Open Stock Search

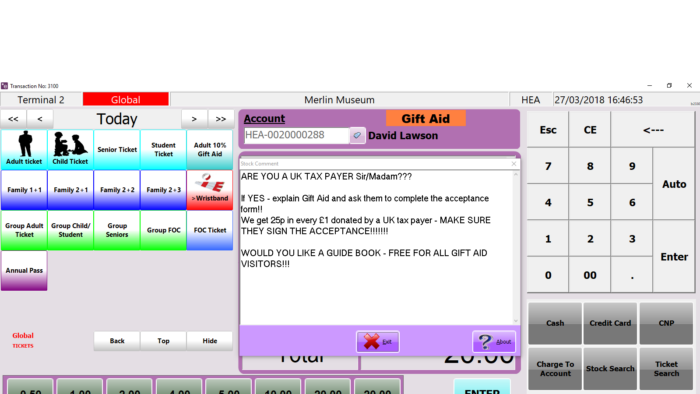(x=610, y=369)
